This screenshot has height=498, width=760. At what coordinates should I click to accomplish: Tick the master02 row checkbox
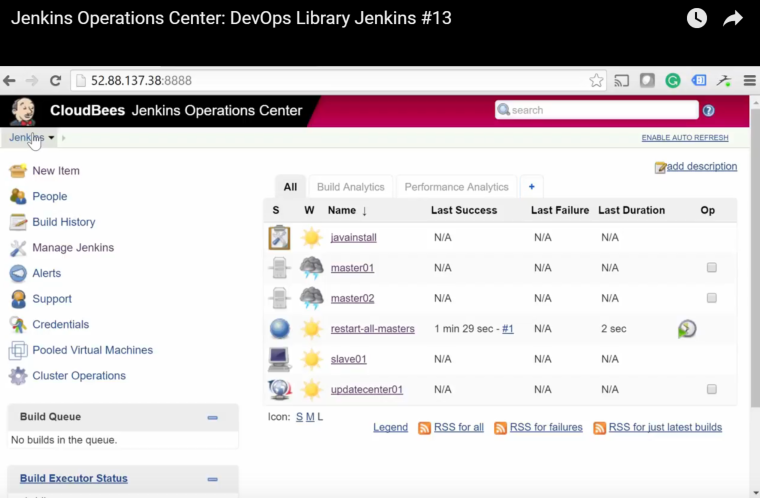(711, 298)
